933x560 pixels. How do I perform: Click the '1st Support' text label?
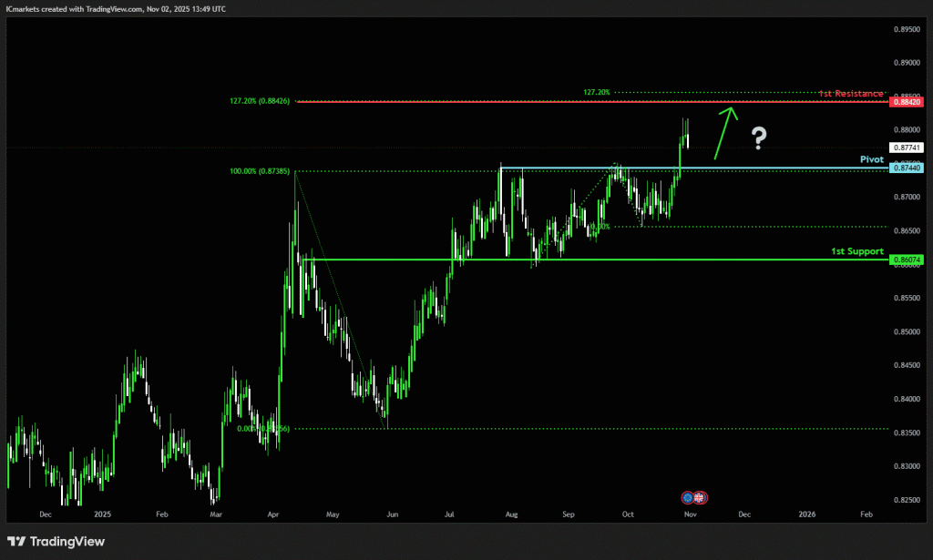[856, 250]
